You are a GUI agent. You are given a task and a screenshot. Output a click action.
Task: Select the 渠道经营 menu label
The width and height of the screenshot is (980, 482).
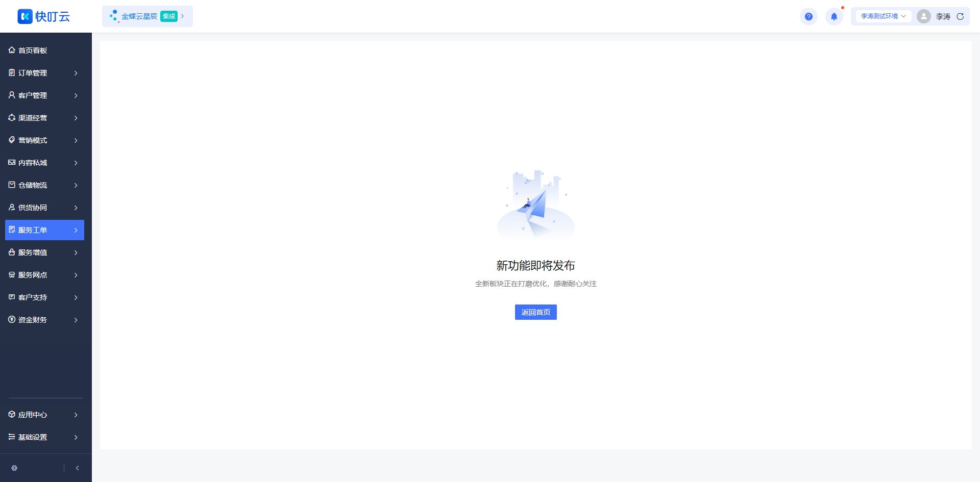(33, 118)
